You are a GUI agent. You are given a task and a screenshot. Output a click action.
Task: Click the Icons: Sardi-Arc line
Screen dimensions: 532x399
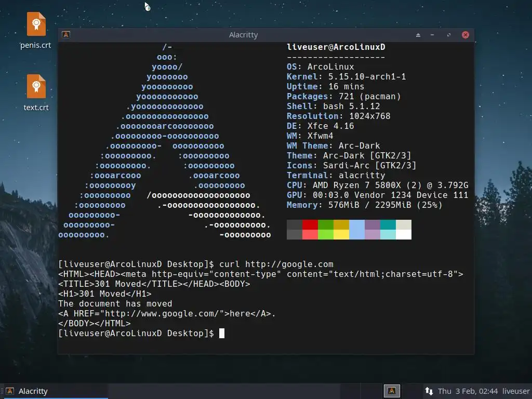point(352,165)
